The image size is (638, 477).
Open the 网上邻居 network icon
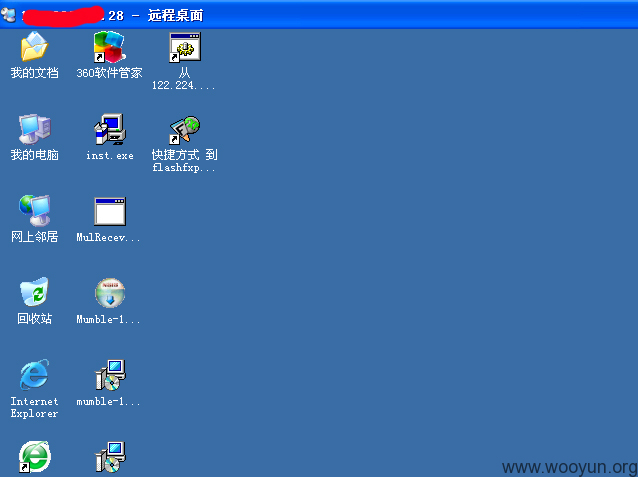click(x=35, y=211)
